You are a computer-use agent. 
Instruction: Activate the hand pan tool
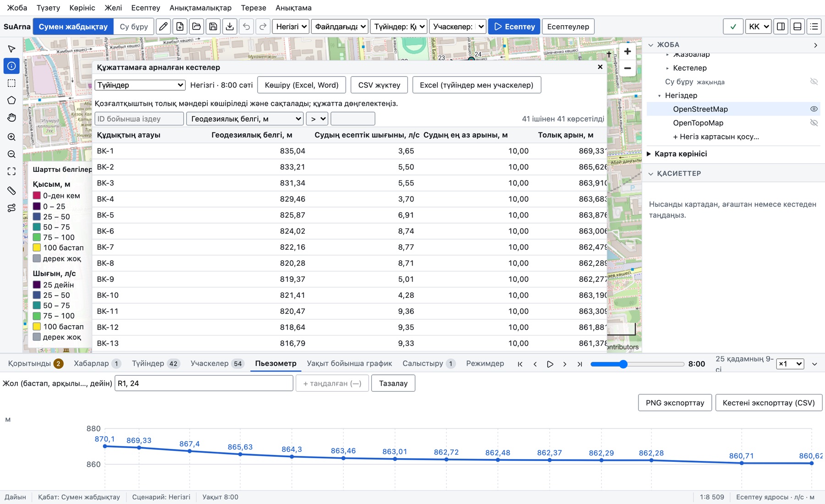(x=11, y=118)
